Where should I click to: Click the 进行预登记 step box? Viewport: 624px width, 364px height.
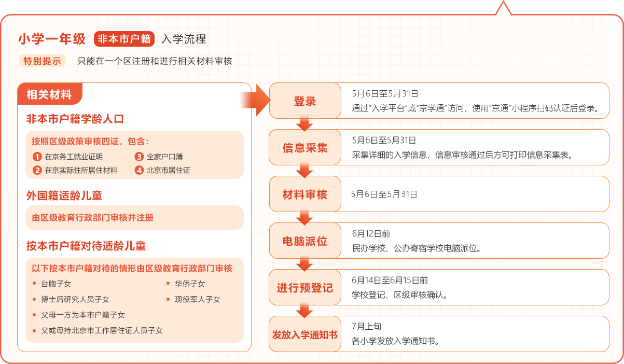305,287
